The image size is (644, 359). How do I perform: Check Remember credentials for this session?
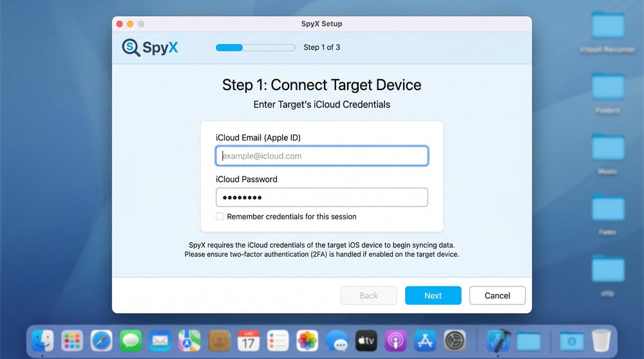coord(220,216)
